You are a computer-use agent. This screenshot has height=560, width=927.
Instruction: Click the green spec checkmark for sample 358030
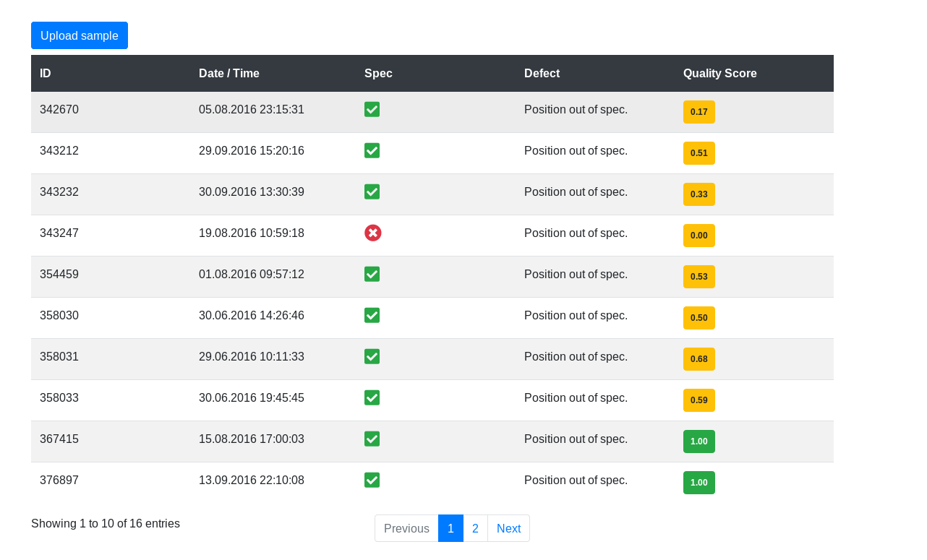click(x=372, y=316)
